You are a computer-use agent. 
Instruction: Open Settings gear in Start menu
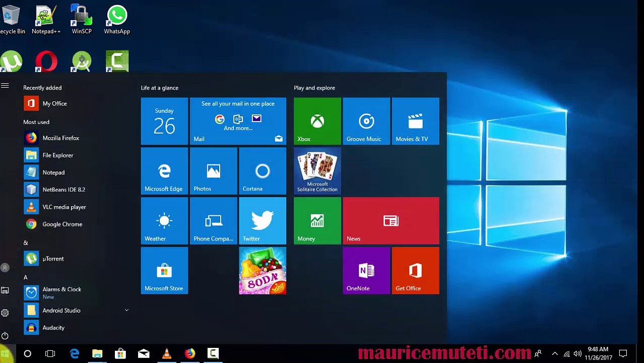pyautogui.click(x=5, y=313)
